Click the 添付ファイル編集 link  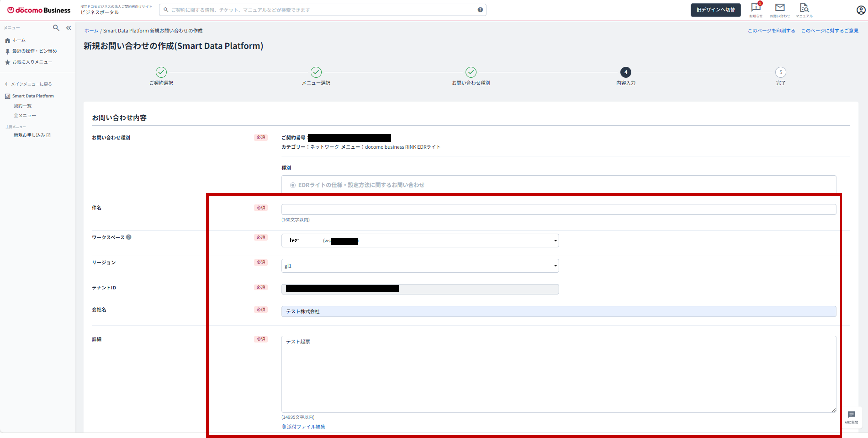(305, 427)
